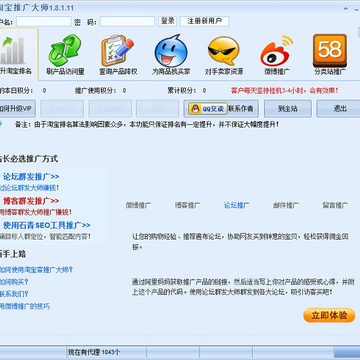The width and height of the screenshot is (360, 360).
Task: Click the 联系作者 button
Action: tap(241, 109)
